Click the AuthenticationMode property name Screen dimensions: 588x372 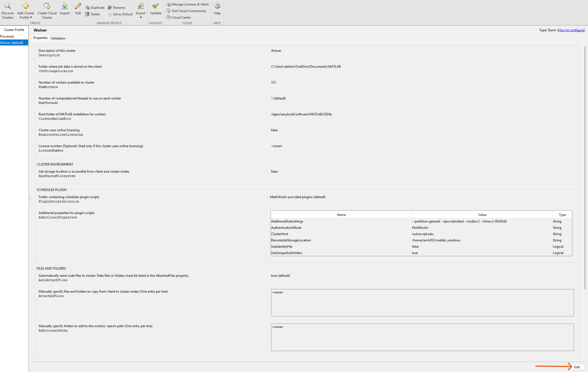click(286, 227)
